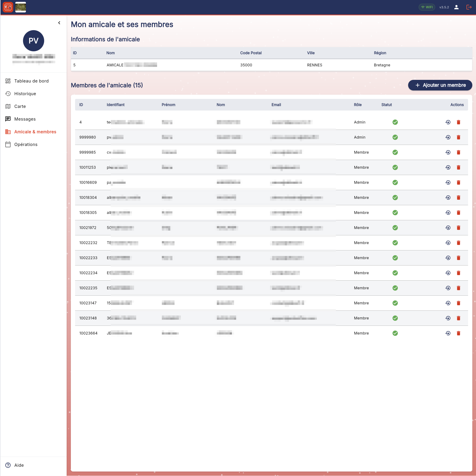Open the user account icon
Screen dimensions: 476x476
pos(456,7)
